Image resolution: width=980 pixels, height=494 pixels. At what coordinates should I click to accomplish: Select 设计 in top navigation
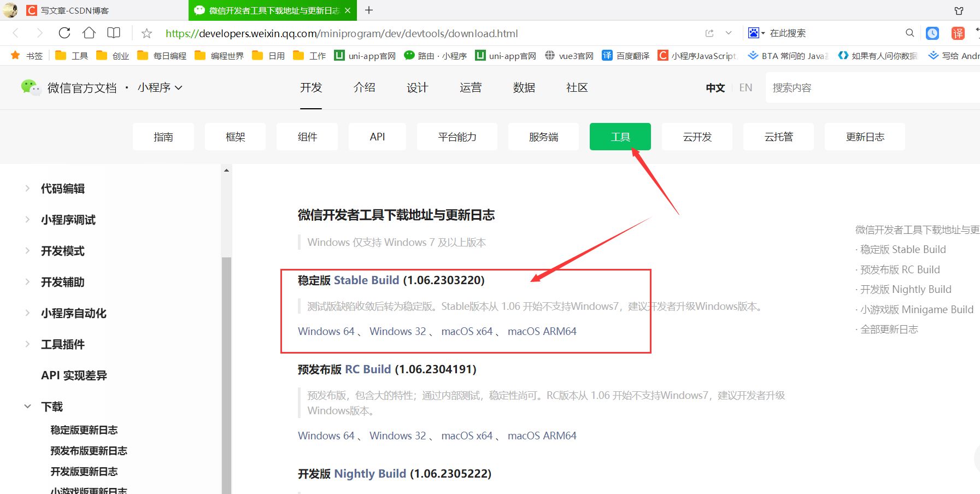417,87
